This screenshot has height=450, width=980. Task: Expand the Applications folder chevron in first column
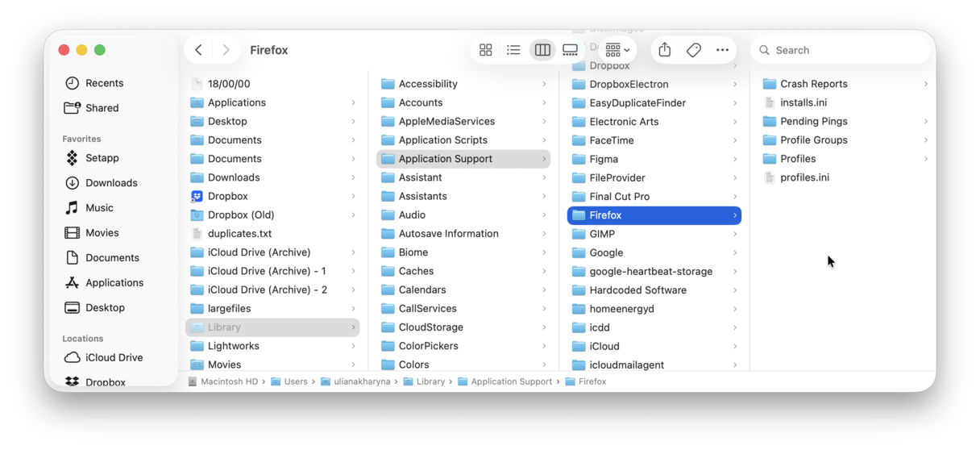tap(353, 102)
